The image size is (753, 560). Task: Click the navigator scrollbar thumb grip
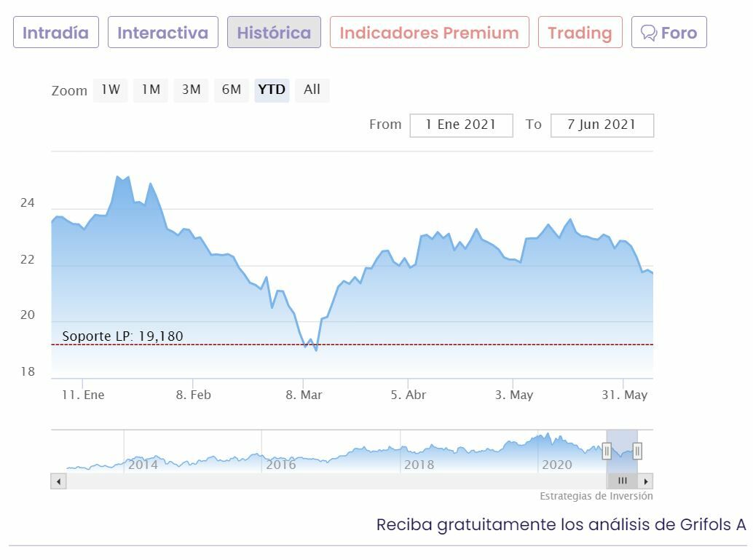click(x=623, y=481)
